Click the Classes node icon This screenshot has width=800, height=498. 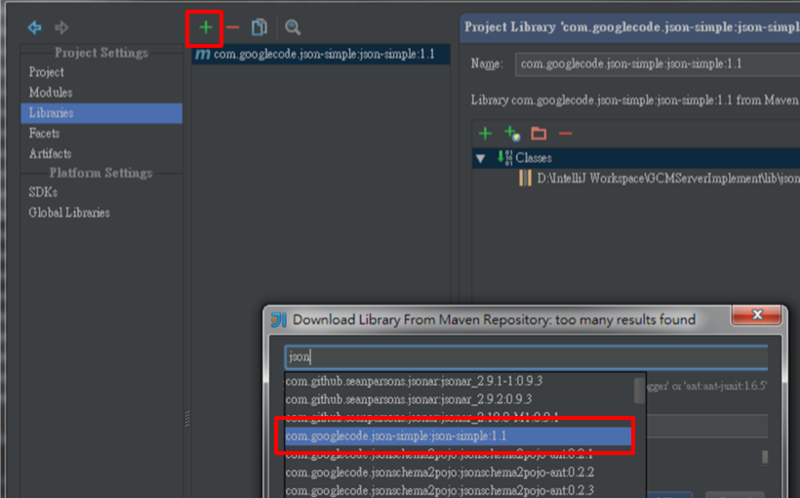tap(505, 158)
